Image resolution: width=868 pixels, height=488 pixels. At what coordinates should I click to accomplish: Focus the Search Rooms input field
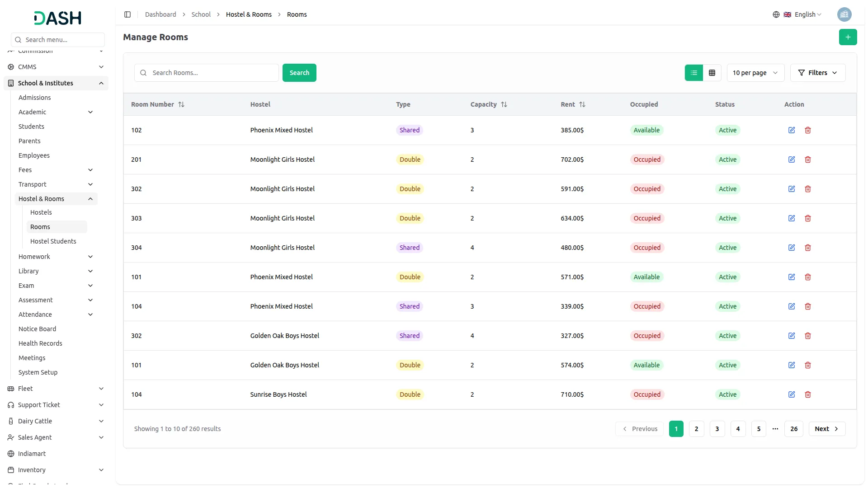click(x=212, y=73)
